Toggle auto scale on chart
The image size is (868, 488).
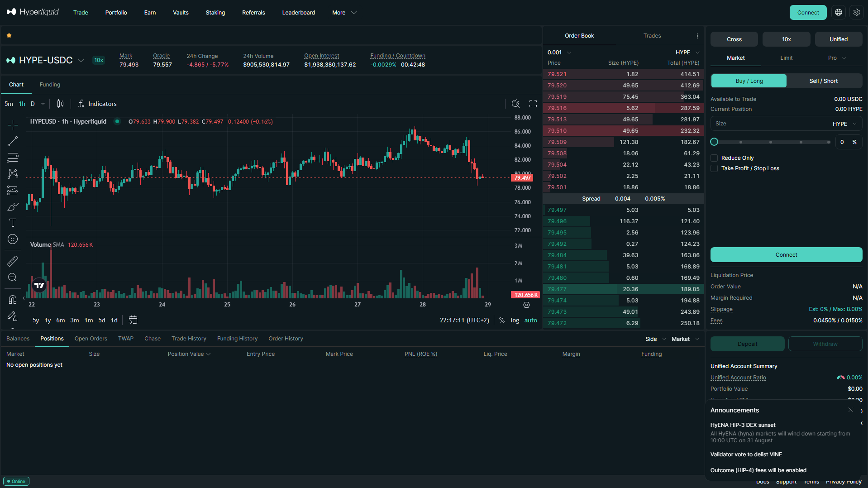coord(531,320)
